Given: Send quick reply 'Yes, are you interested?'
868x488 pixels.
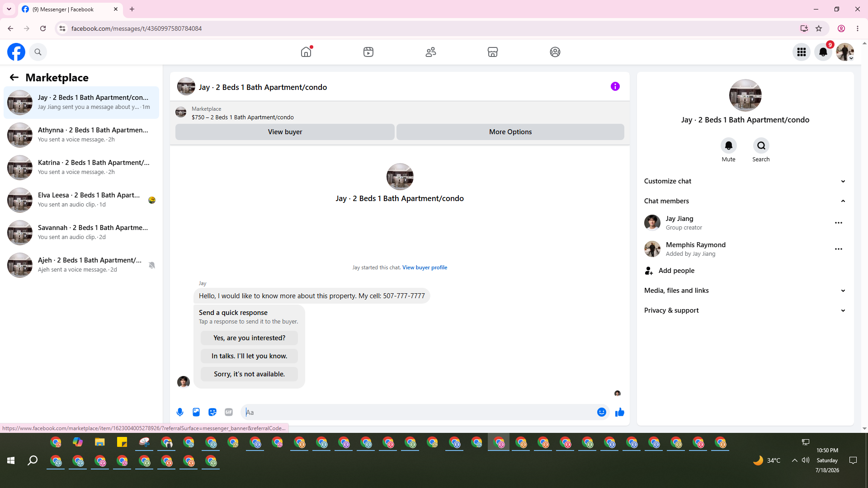Looking at the screenshot, I should [x=250, y=338].
